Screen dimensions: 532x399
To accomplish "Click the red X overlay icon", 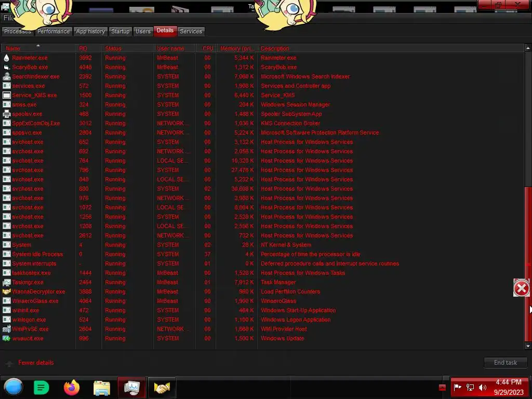I will coord(521,288).
